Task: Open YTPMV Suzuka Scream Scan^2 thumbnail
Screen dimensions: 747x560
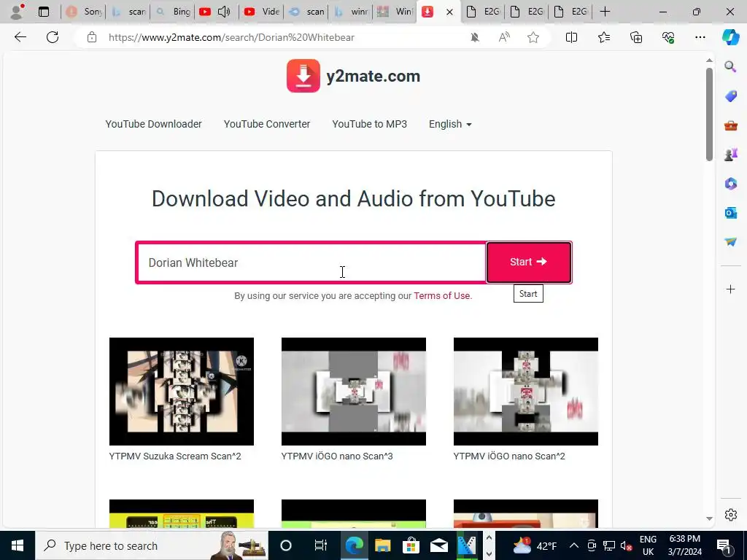Action: coord(182,392)
